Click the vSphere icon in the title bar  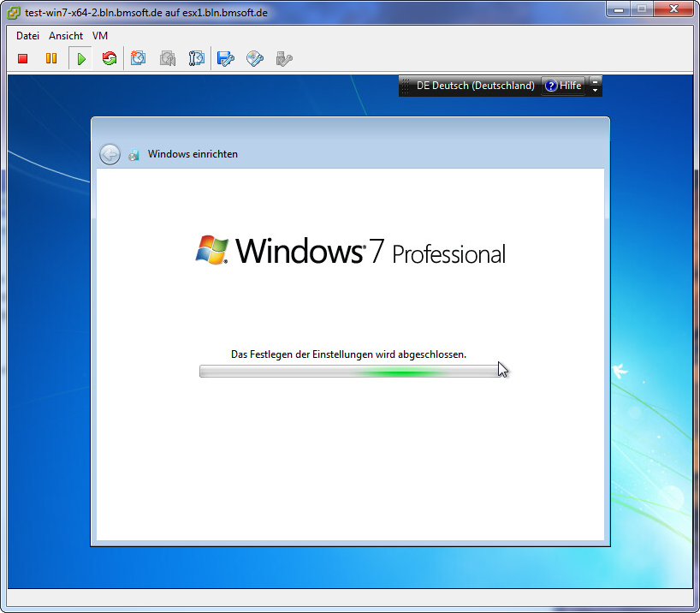pos(14,13)
